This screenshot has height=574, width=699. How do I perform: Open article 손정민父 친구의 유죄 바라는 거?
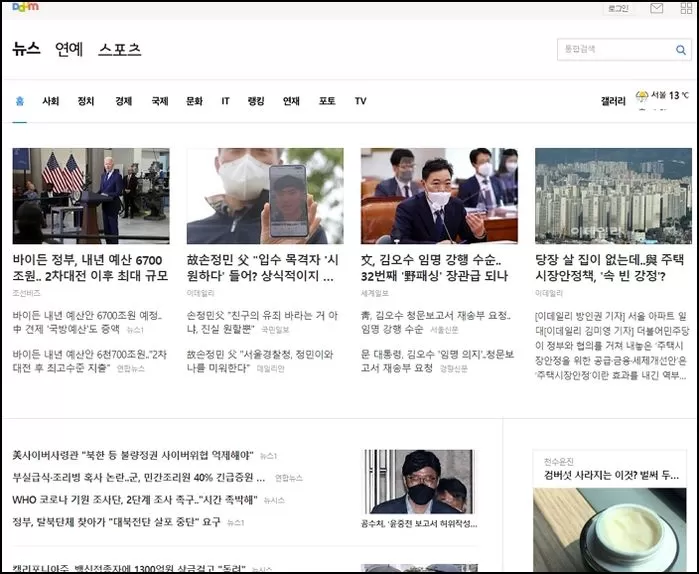tap(262, 323)
